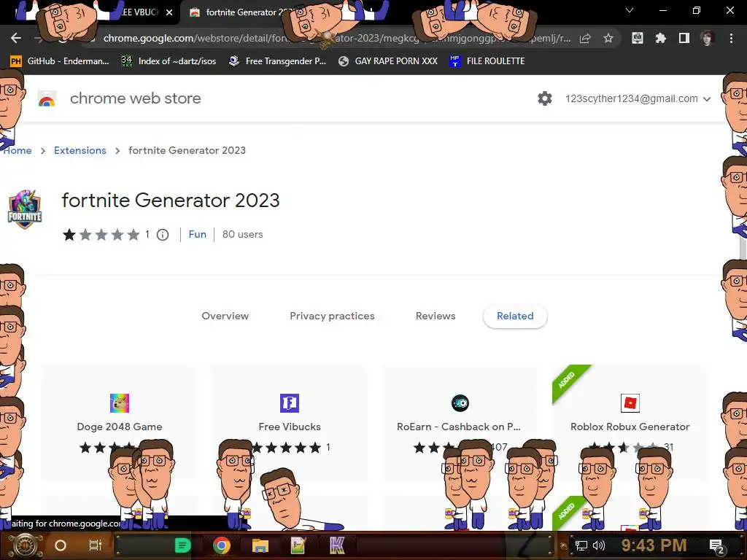Open the network icon in system tray
This screenshot has width=747, height=560.
[x=581, y=545]
